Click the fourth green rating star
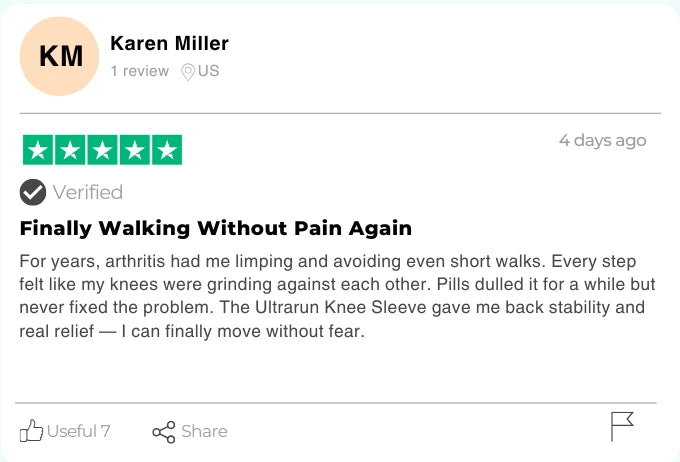The height and width of the screenshot is (462, 680). [x=134, y=151]
